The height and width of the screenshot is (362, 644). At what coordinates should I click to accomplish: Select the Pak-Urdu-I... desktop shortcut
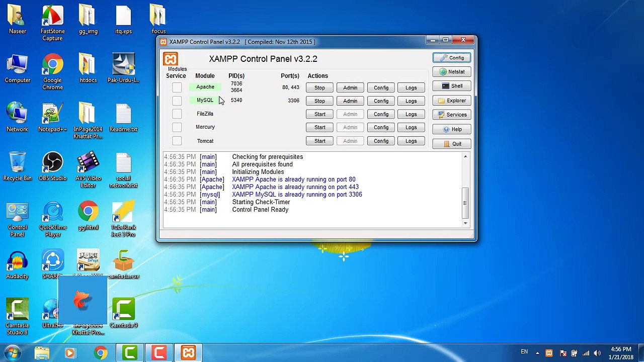click(x=123, y=68)
